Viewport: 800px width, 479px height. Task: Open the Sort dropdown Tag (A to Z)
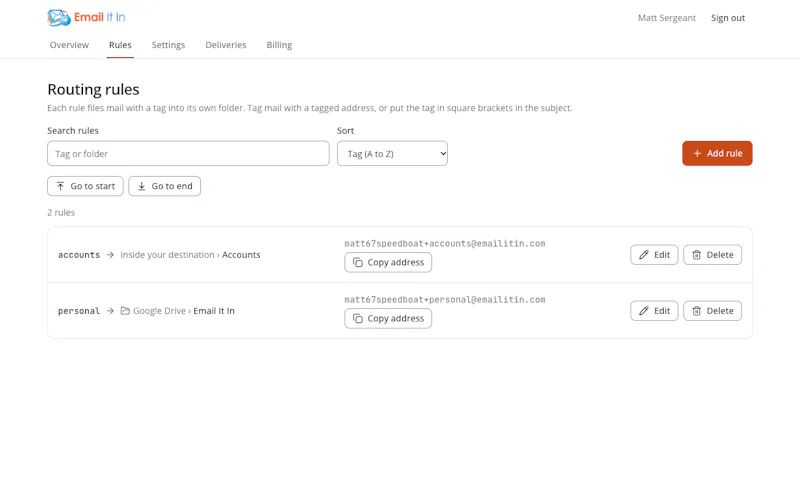(x=392, y=154)
